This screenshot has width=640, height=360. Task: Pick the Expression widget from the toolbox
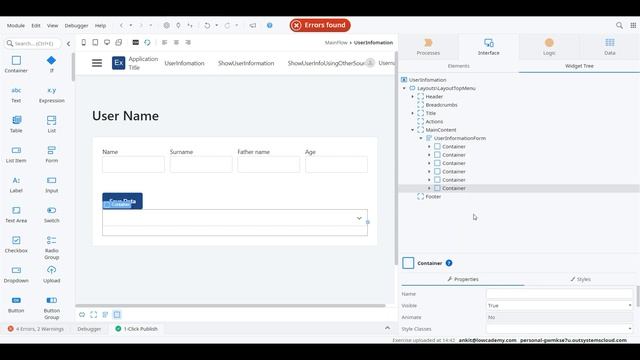point(51,94)
